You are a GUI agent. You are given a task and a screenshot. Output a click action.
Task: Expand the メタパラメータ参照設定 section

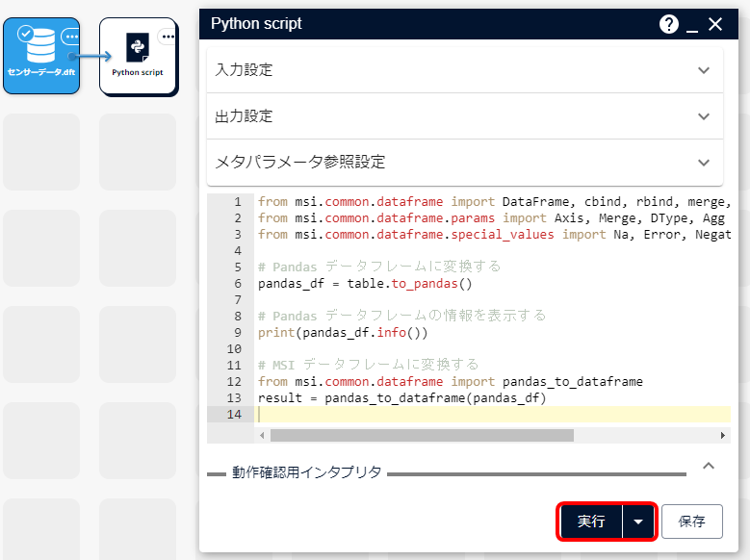(464, 162)
